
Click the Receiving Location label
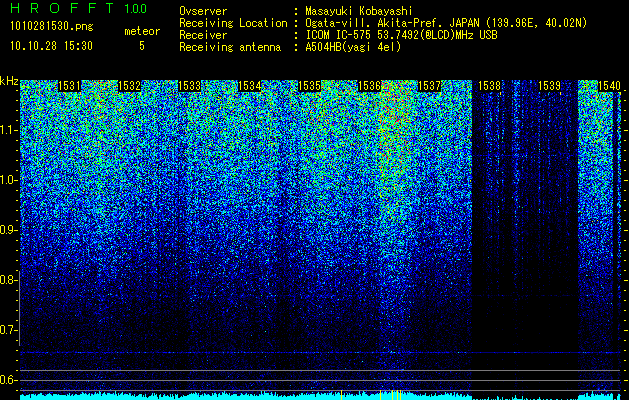click(x=233, y=23)
